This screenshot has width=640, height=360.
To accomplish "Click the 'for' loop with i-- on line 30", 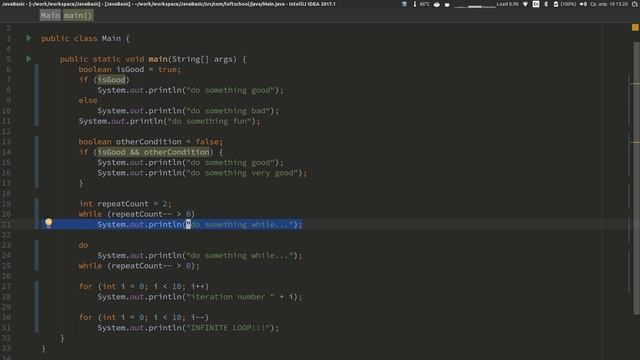I will click(144, 317).
